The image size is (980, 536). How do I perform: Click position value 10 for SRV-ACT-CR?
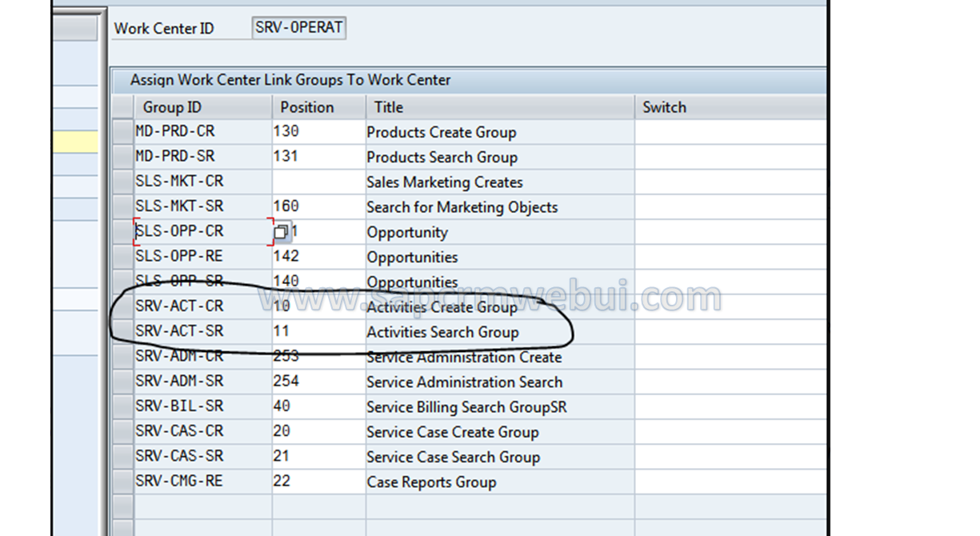[x=319, y=306]
